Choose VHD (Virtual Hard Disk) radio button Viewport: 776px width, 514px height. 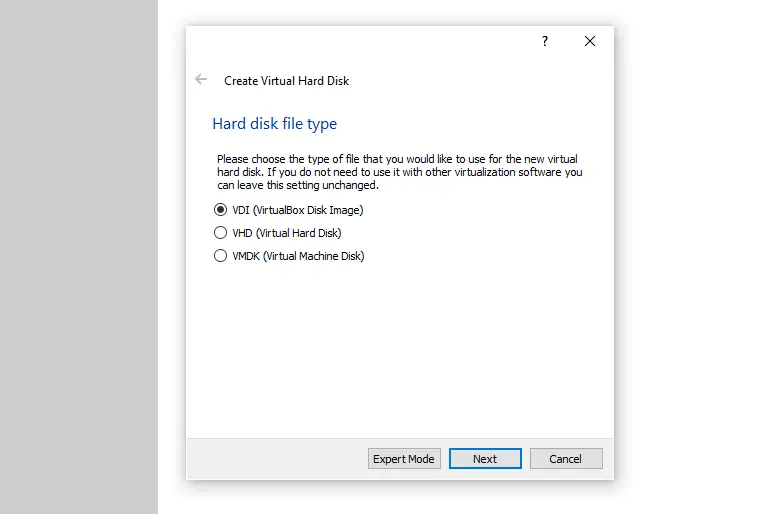click(220, 233)
